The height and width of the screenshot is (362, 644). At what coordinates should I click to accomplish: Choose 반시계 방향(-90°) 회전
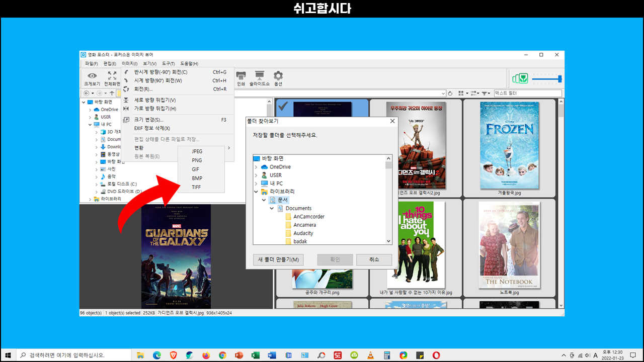tap(178, 72)
